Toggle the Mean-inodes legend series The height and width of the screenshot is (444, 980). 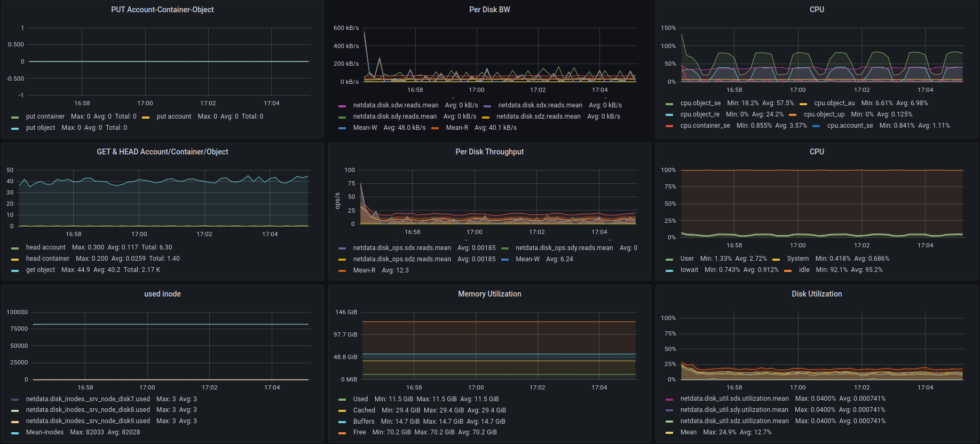tap(45, 432)
